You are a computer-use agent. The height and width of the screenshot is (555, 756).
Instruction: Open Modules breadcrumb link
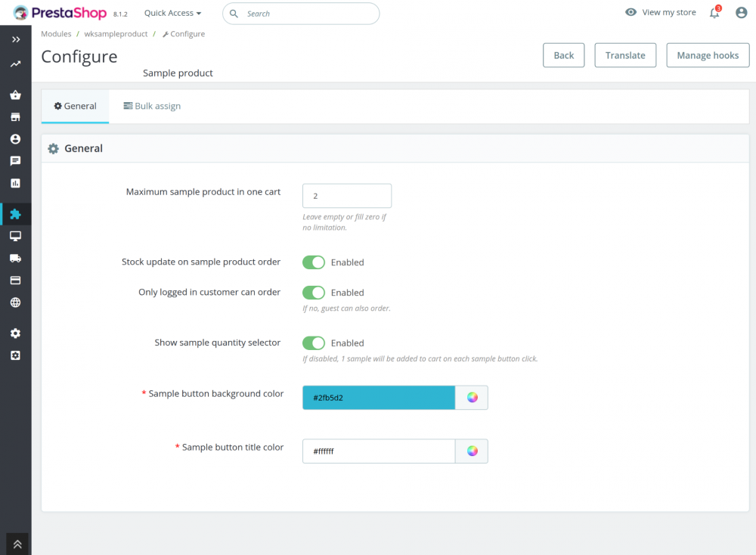[56, 34]
